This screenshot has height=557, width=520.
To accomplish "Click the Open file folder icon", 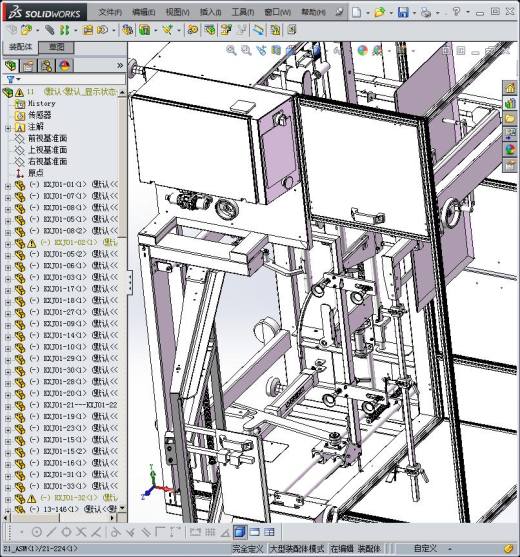I will point(379,12).
